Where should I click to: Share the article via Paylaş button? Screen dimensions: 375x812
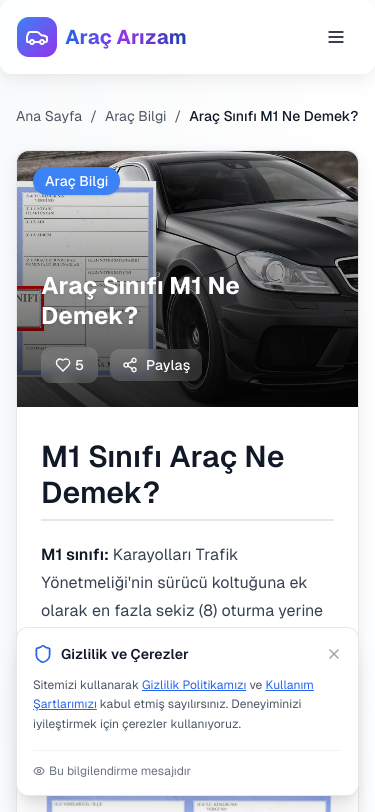click(156, 365)
